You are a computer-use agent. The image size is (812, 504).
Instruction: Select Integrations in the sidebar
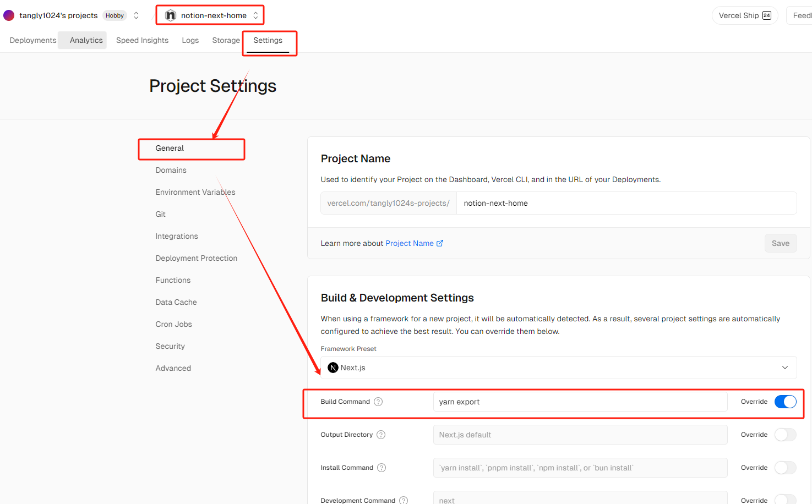[177, 236]
